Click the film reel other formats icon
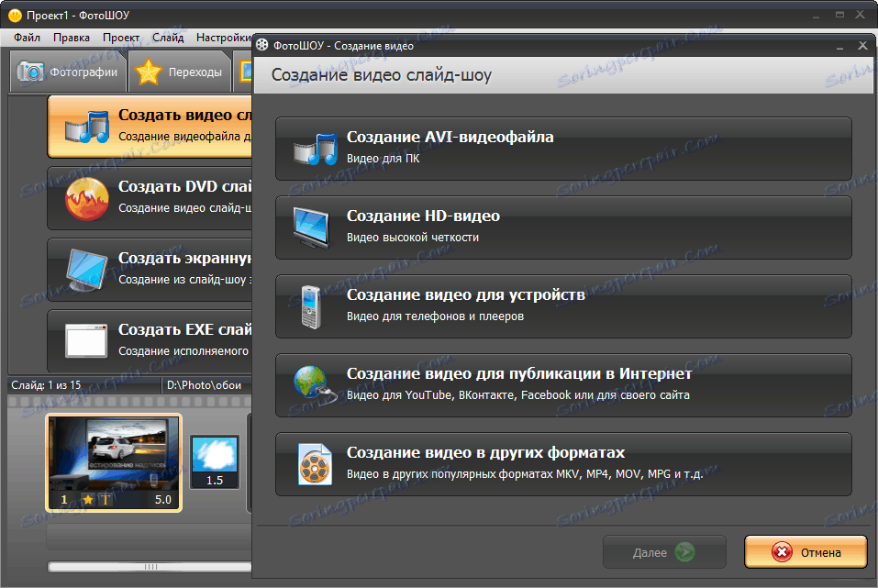The height and width of the screenshot is (588, 878). [316, 463]
